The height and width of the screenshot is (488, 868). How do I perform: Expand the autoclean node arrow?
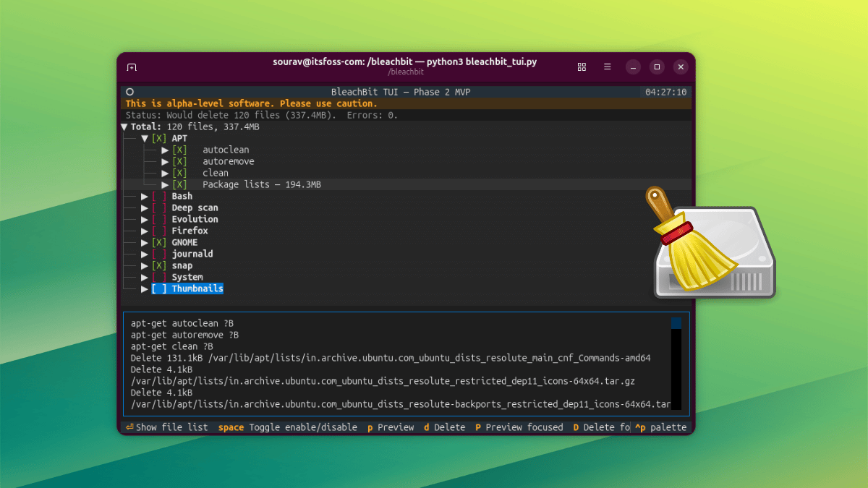[165, 150]
